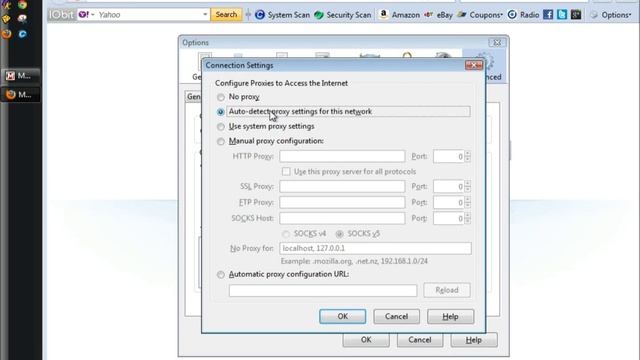Run System Scan from the toolbar
This screenshot has width=640, height=360.
(282, 15)
